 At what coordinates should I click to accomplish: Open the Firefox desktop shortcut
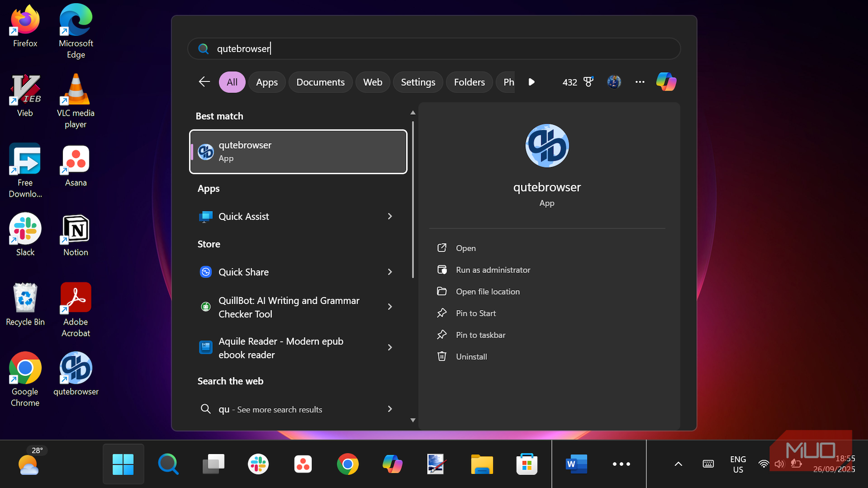coord(25,26)
